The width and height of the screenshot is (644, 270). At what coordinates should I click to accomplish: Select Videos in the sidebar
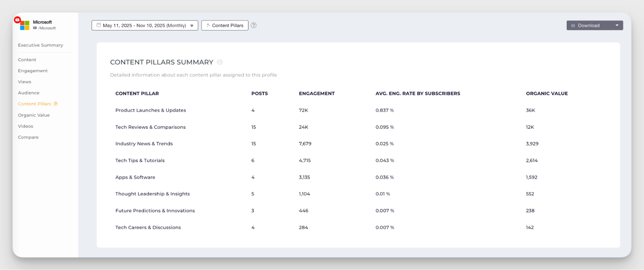point(26,126)
